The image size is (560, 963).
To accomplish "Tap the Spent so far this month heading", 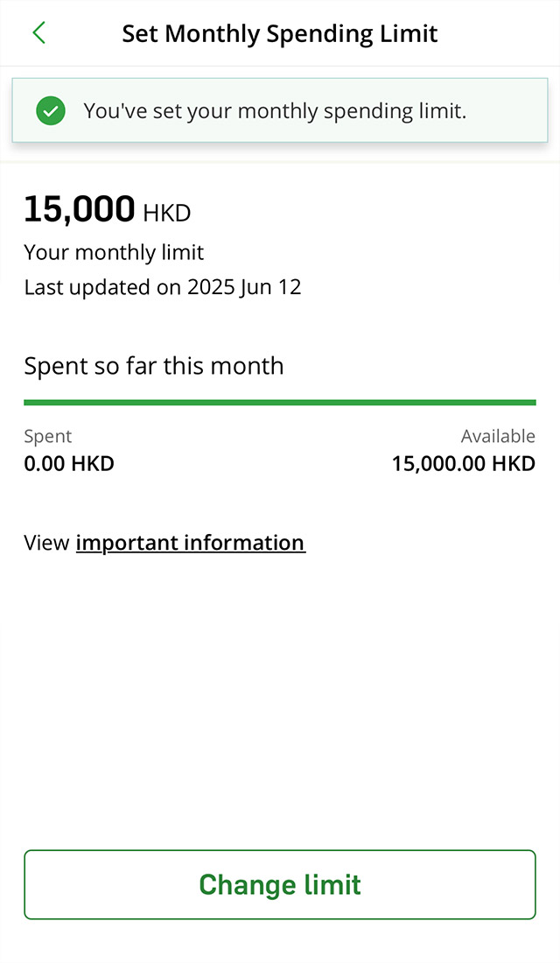I will click(x=154, y=365).
